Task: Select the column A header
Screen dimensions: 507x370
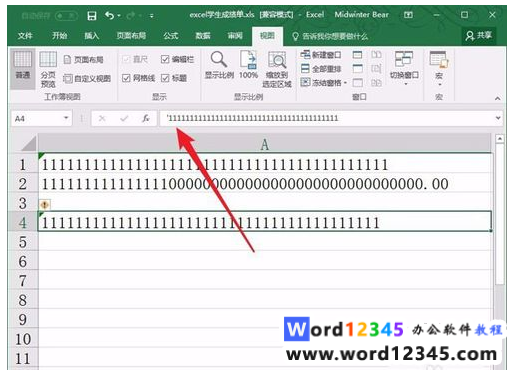Action: [264, 144]
